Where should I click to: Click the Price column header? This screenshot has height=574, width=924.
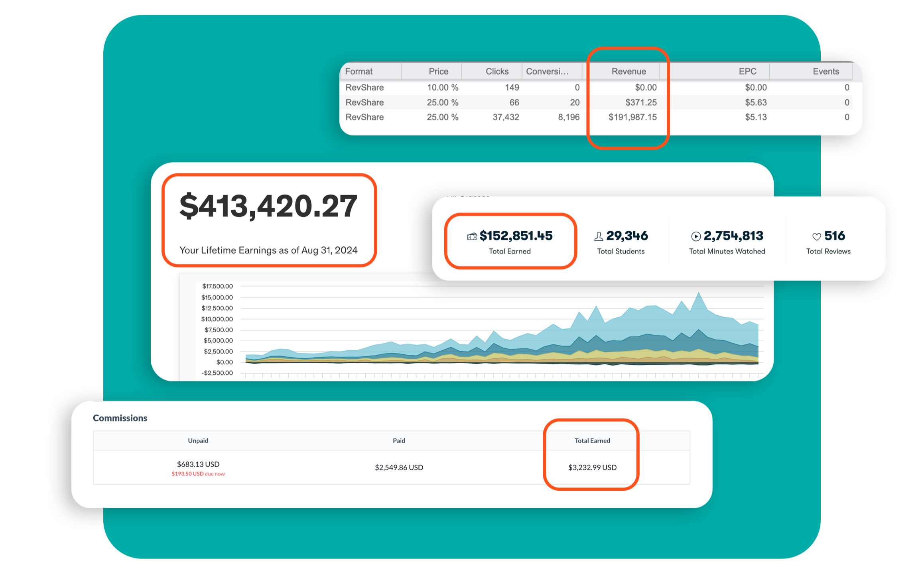pyautogui.click(x=438, y=71)
